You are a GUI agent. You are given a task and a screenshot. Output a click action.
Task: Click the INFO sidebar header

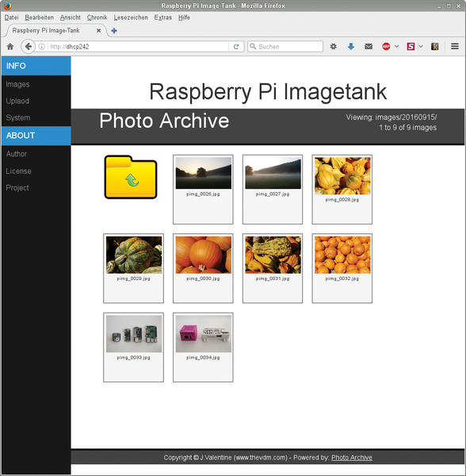click(x=36, y=66)
